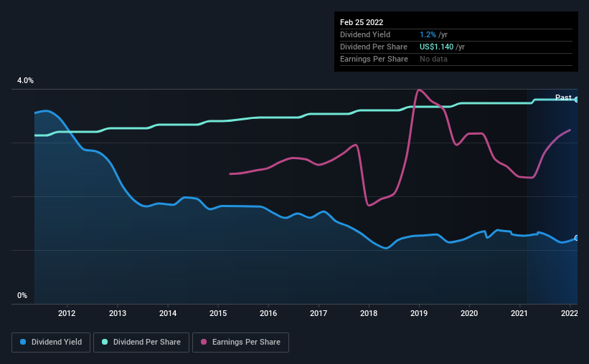This screenshot has width=589, height=364.
Task: Click the blue dot beside Dividend Yield legend
Action: (x=24, y=343)
